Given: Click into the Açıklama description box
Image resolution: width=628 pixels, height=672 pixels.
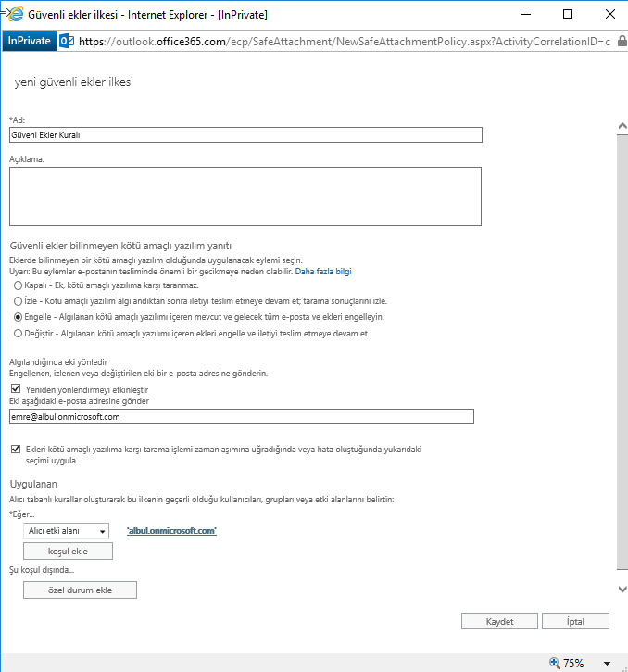Looking at the screenshot, I should click(x=245, y=197).
